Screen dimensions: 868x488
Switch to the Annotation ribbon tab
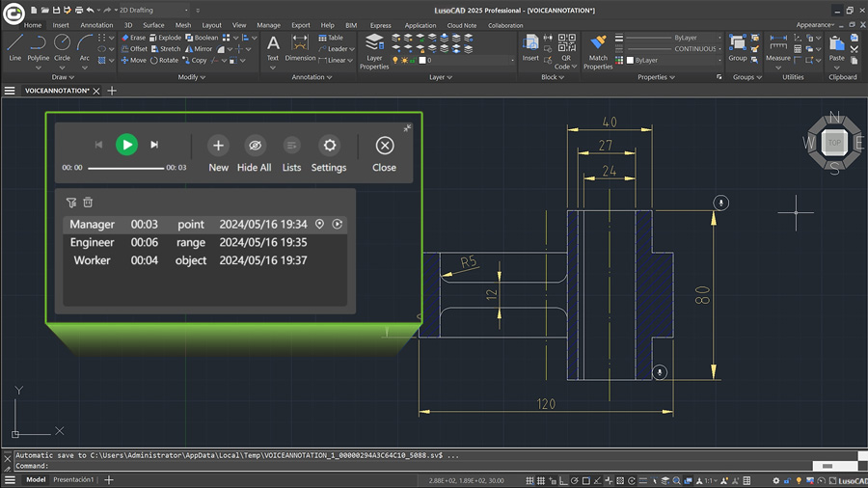click(x=96, y=25)
